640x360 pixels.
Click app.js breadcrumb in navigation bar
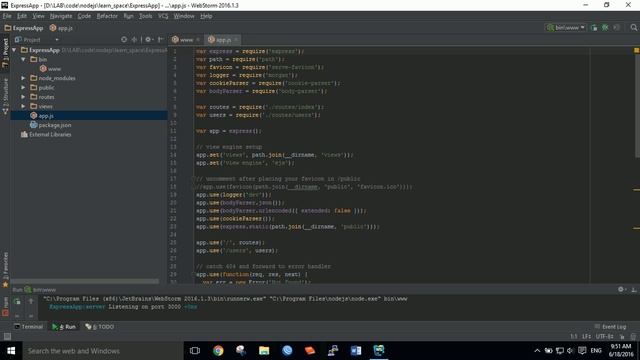point(61,28)
